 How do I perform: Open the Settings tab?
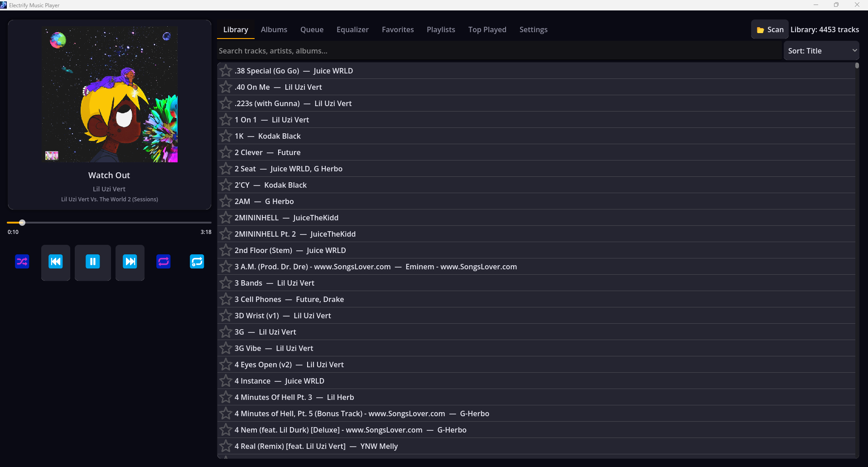pyautogui.click(x=534, y=29)
